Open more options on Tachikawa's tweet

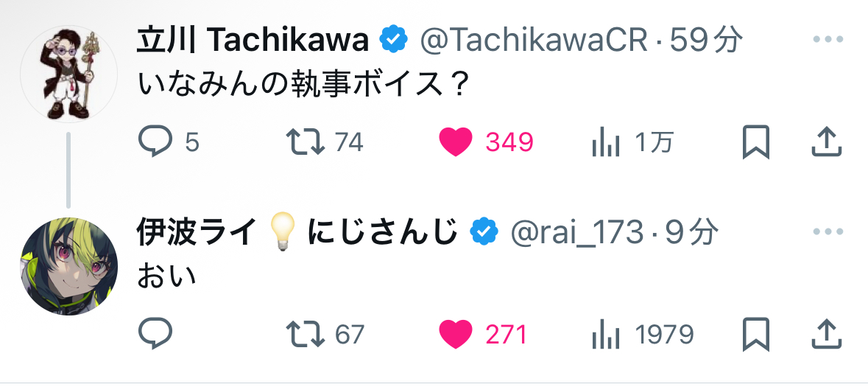coord(826,40)
